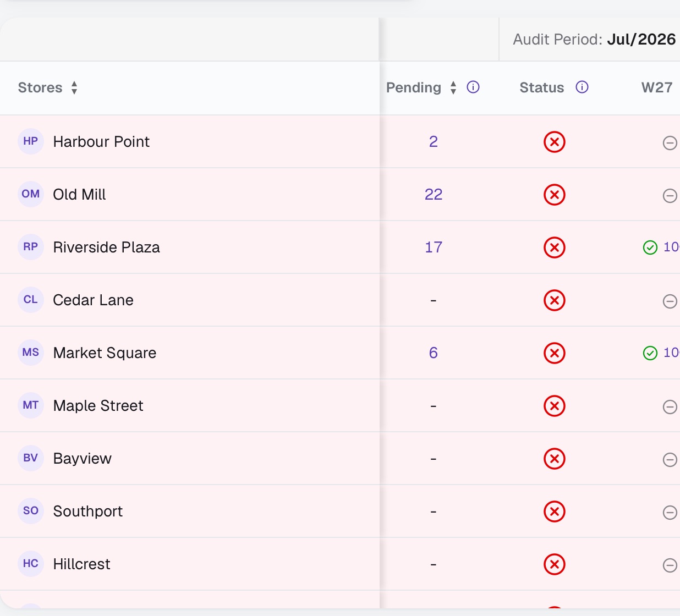The width and height of the screenshot is (680, 616).
Task: Click the failed status icon for Riverside Plaza
Action: coord(555,248)
